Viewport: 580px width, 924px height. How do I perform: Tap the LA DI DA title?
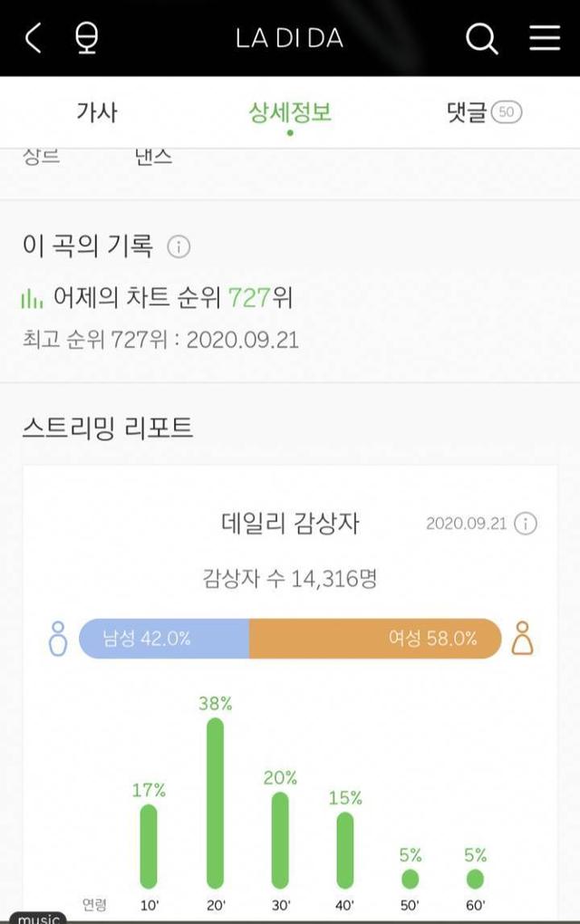pos(289,39)
